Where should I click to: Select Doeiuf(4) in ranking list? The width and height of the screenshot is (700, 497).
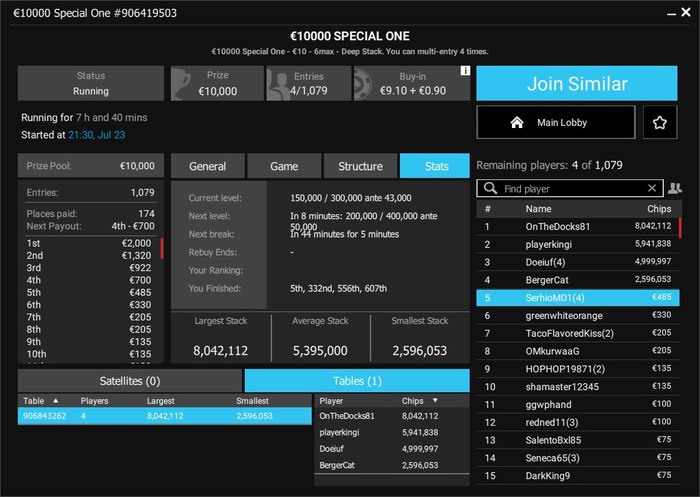point(578,262)
